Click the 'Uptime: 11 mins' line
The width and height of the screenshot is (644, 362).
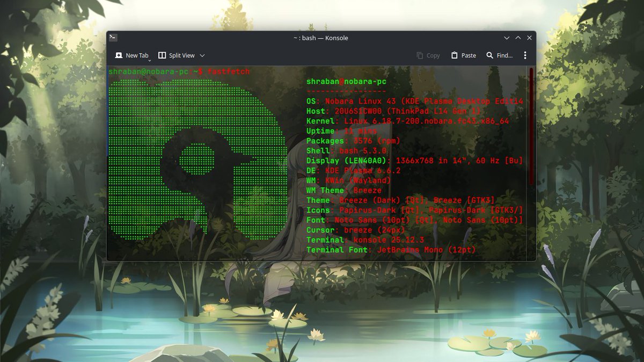[x=341, y=131]
